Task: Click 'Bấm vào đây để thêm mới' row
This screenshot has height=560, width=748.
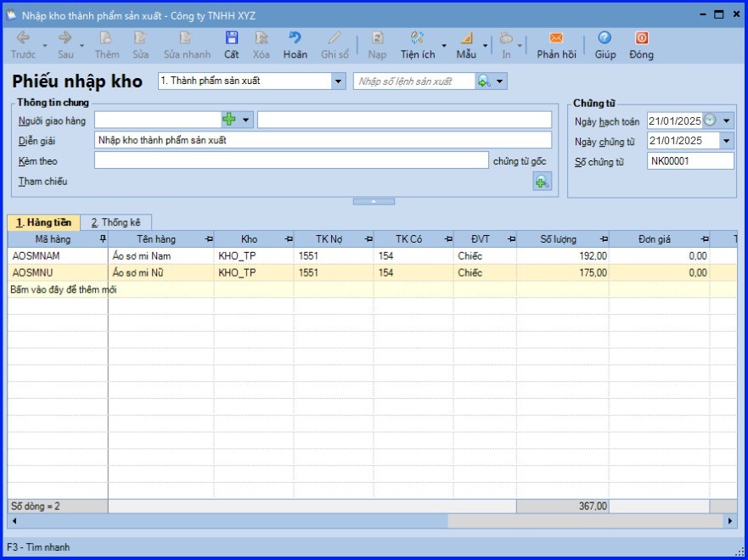Action: [x=64, y=289]
